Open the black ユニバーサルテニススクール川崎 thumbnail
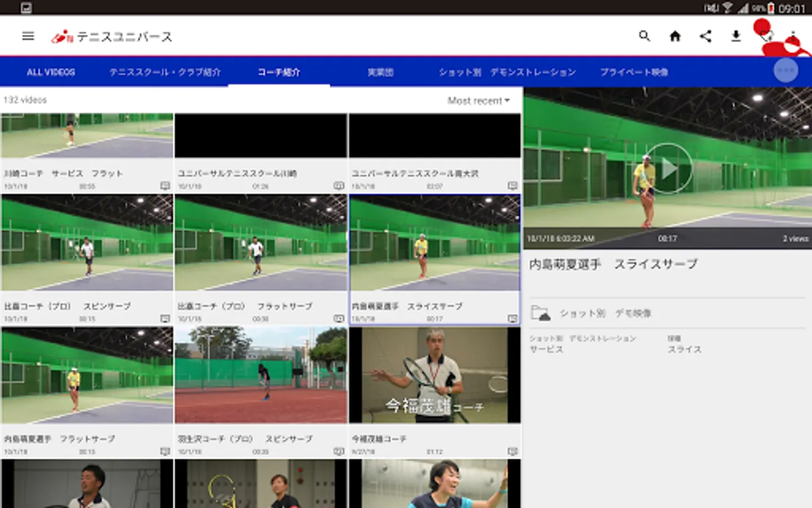The image size is (812, 508). 261,135
